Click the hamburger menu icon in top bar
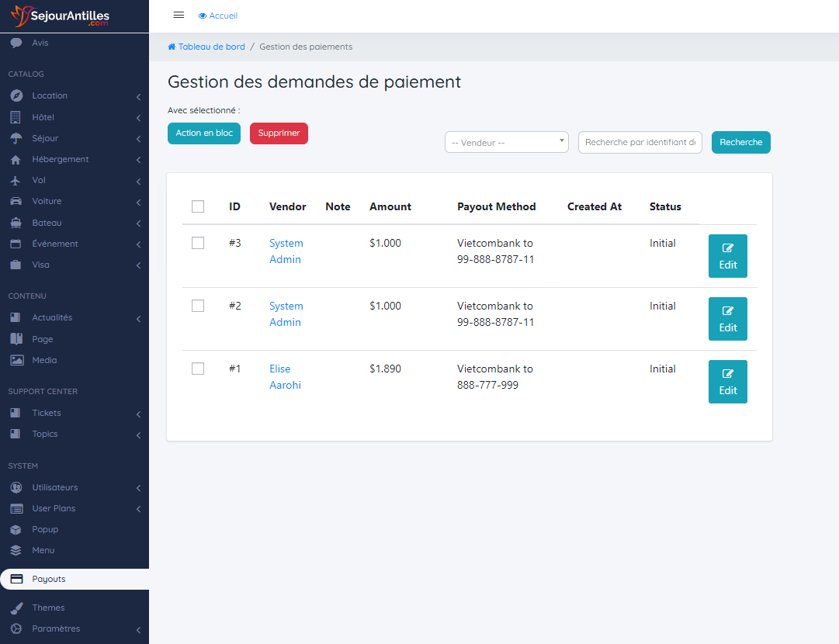The width and height of the screenshot is (839, 644). pyautogui.click(x=179, y=16)
